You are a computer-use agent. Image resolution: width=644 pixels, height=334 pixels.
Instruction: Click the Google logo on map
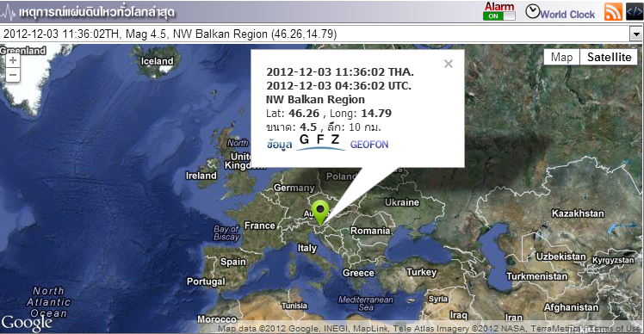[x=27, y=323]
